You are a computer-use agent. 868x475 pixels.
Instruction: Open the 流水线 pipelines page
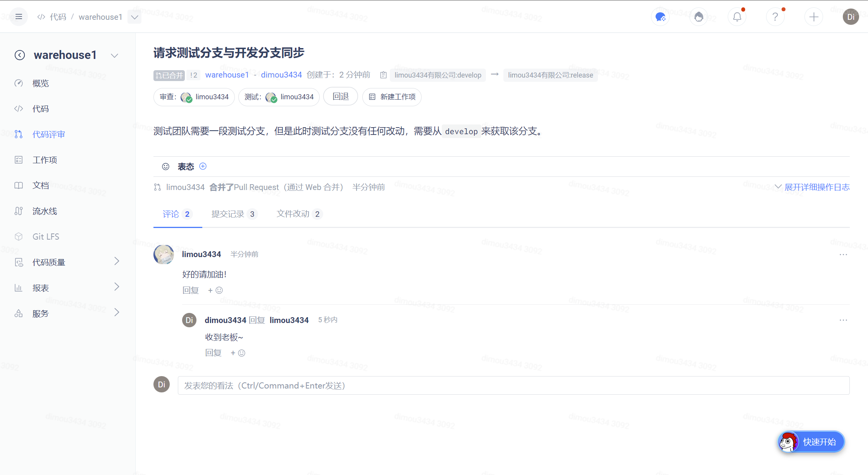[45, 211]
